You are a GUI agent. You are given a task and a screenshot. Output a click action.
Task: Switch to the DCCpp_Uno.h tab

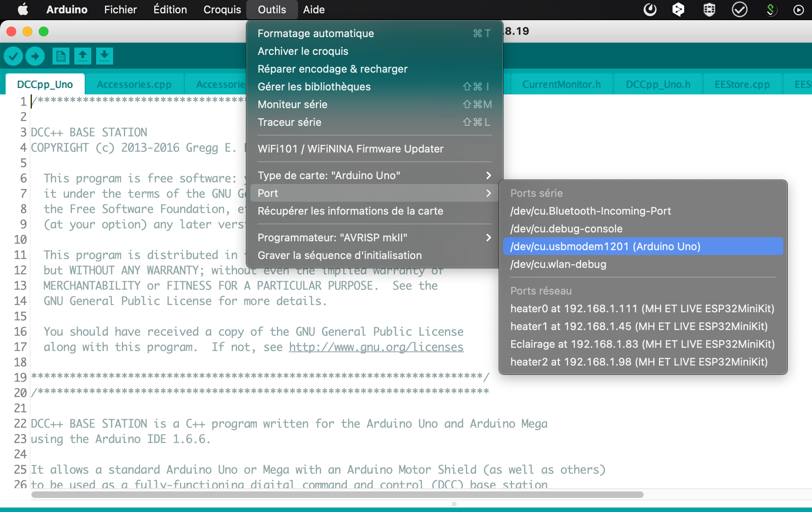[658, 84]
